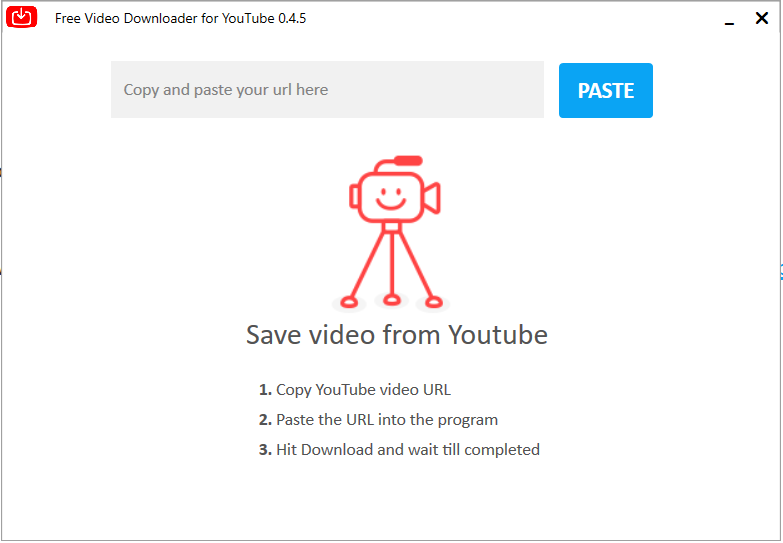The image size is (783, 543).
Task: Click the tripod's left foot
Action: point(349,300)
